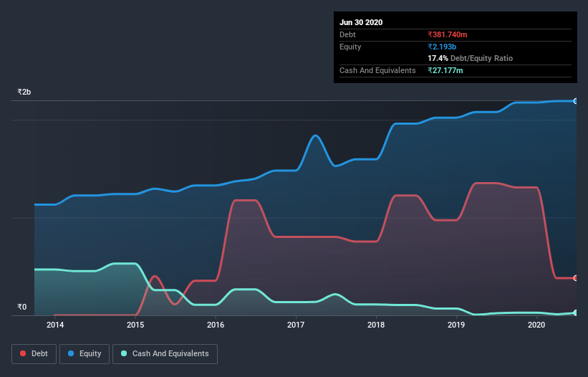The image size is (588, 377).
Task: Toggle the Debt series legend button
Action: pyautogui.click(x=34, y=354)
